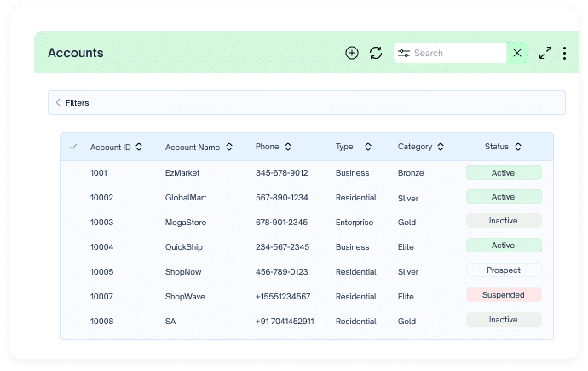Click the Inactive status of SA
Image resolution: width=588 pixels, height=371 pixels.
click(504, 319)
